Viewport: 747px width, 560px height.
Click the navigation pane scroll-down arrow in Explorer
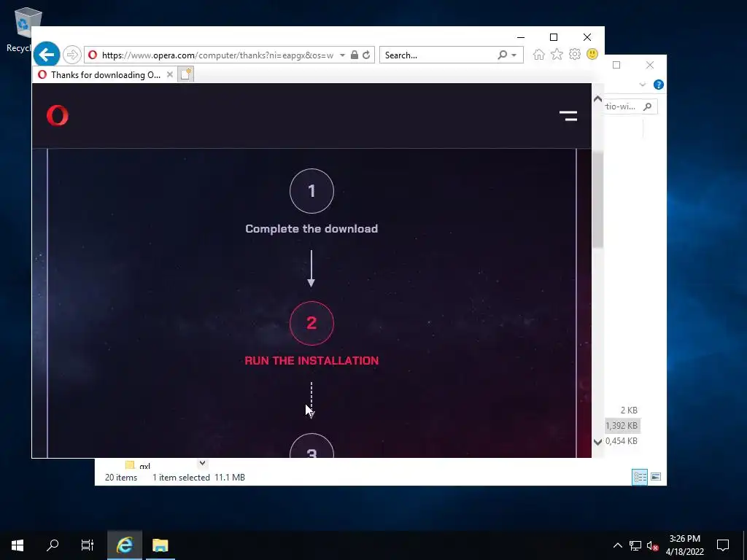[203, 463]
